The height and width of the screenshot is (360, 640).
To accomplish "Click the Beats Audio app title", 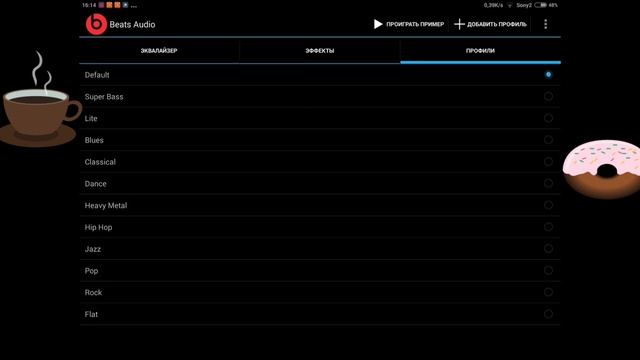I will (x=132, y=24).
